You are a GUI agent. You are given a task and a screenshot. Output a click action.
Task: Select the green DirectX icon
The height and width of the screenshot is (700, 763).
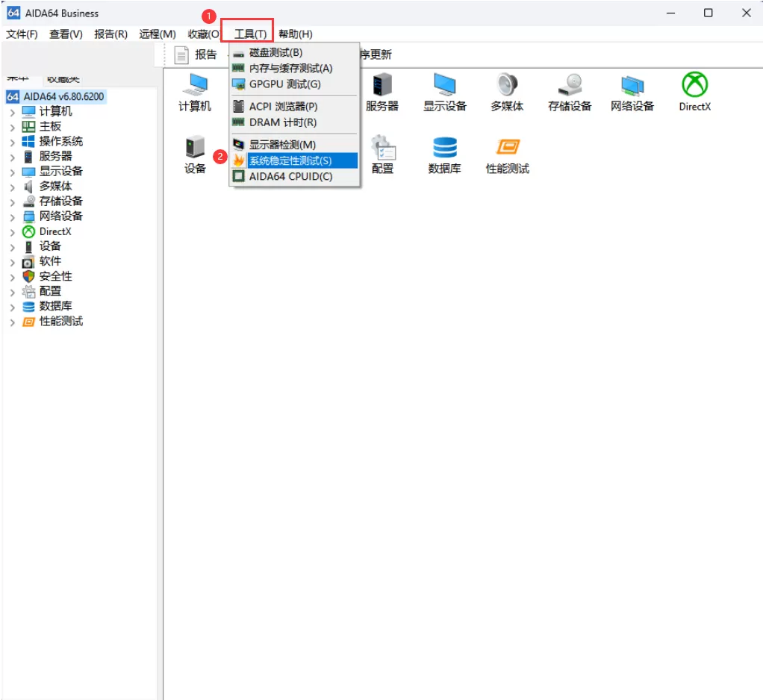[694, 91]
